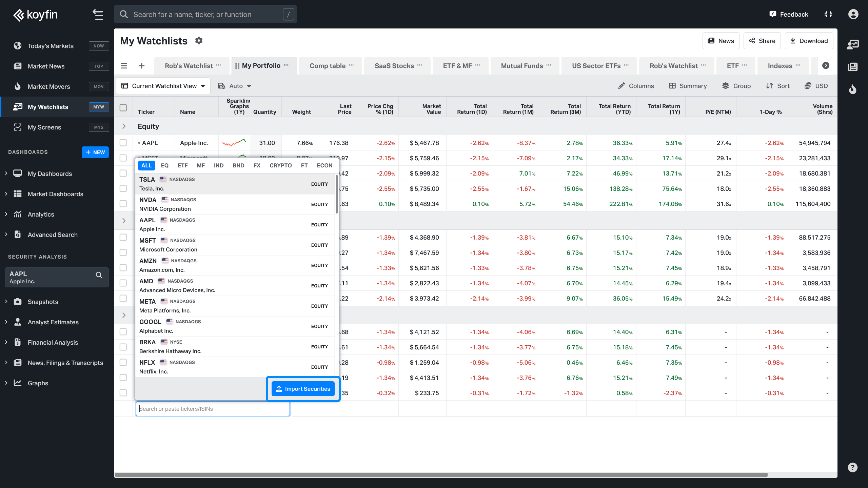Click the search magnifier in the AAPL security box

point(99,275)
